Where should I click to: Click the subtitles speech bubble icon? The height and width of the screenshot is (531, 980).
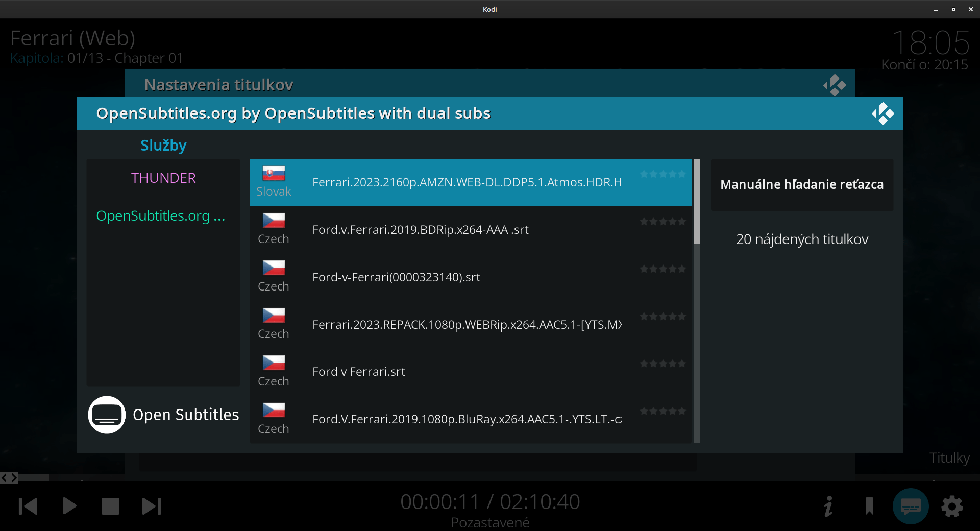[911, 506]
